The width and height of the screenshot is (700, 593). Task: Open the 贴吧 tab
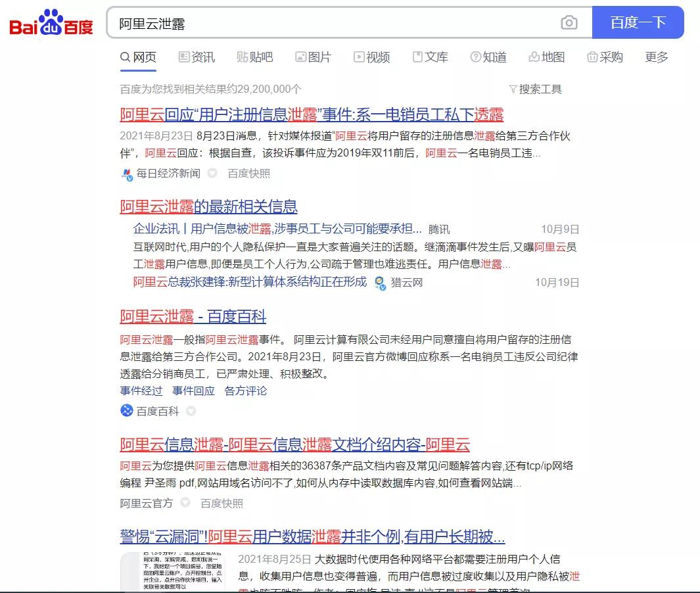pyautogui.click(x=255, y=57)
